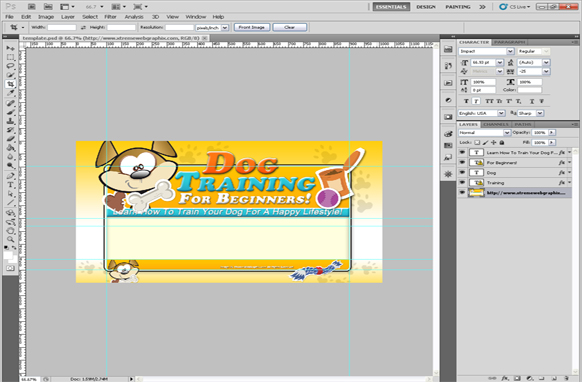Swap foreground and background colors
This screenshot has width=582, height=382.
(14, 248)
